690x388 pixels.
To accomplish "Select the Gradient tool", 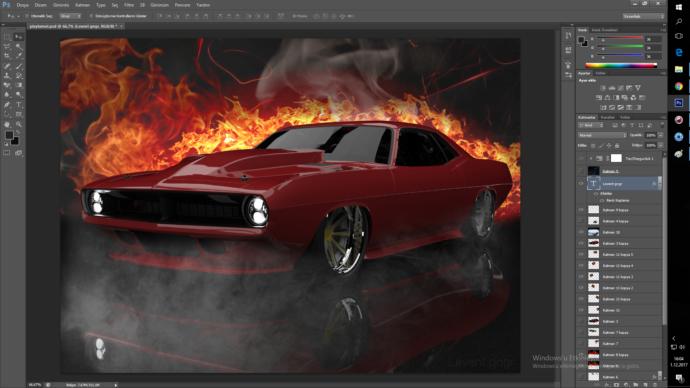I will pyautogui.click(x=18, y=85).
